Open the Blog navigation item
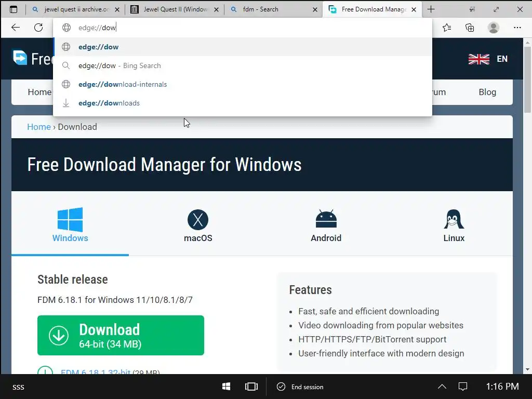532x399 pixels. [487, 92]
